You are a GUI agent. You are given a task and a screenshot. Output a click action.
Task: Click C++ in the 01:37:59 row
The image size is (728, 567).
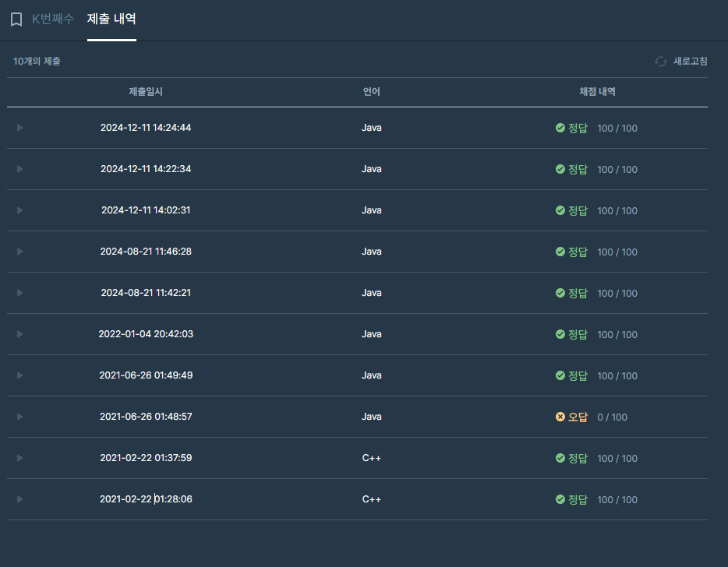click(x=372, y=458)
